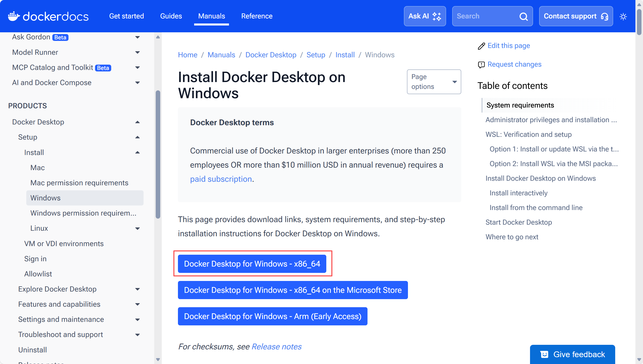This screenshot has width=643, height=364.
Task: Click the sidebar scroll-down arrow
Action: [158, 359]
